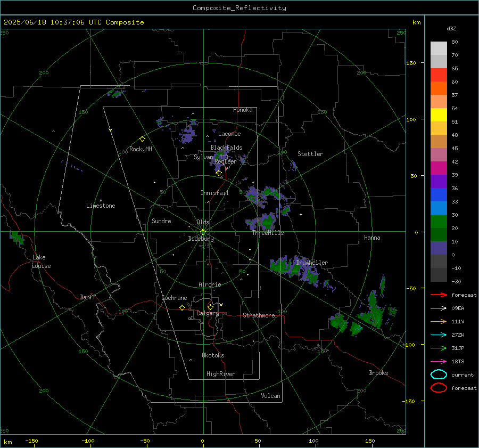The image size is (479, 448).
Task: Click the -30 dBZ scale value
Action: click(x=456, y=281)
